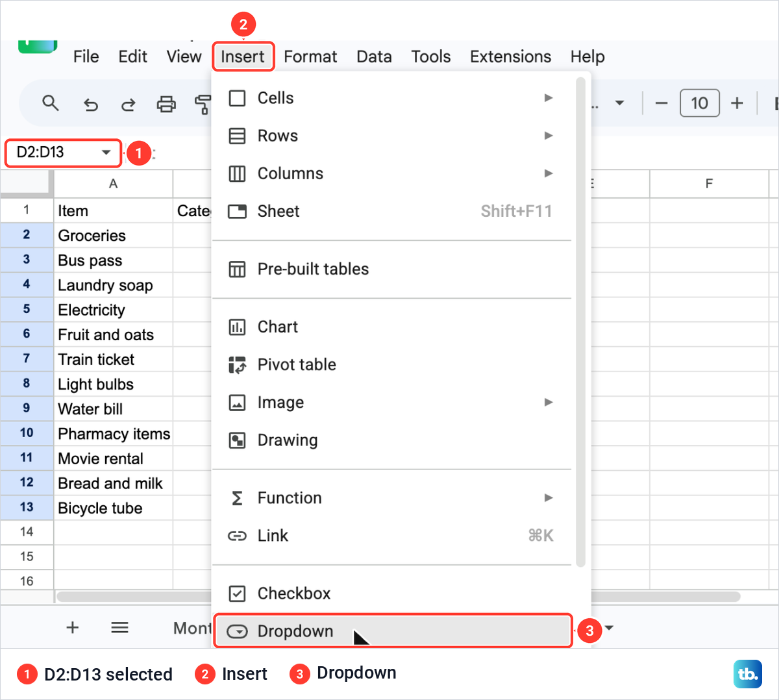This screenshot has width=779, height=700.
Task: Click the cell containing Bus pass
Action: tap(113, 260)
